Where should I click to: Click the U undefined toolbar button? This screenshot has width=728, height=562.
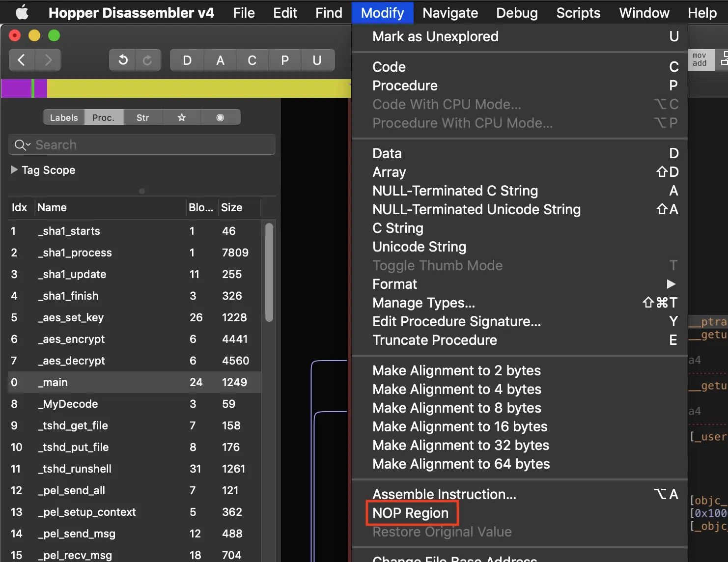coord(317,60)
